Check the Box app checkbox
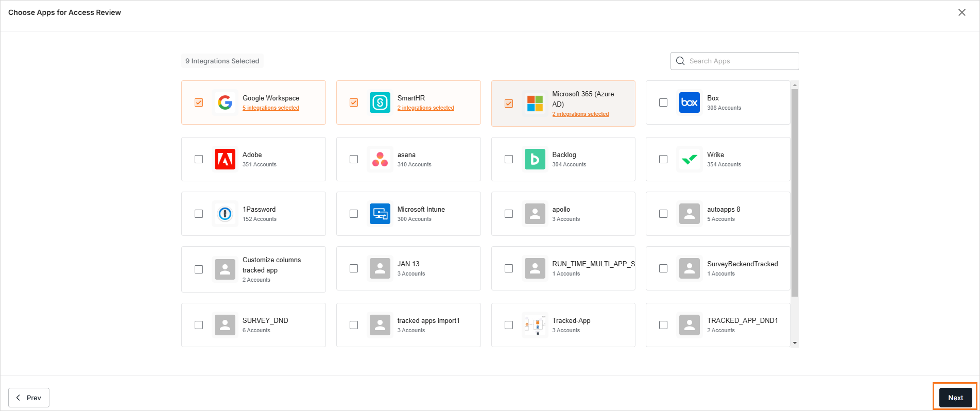Image resolution: width=980 pixels, height=411 pixels. coord(663,102)
